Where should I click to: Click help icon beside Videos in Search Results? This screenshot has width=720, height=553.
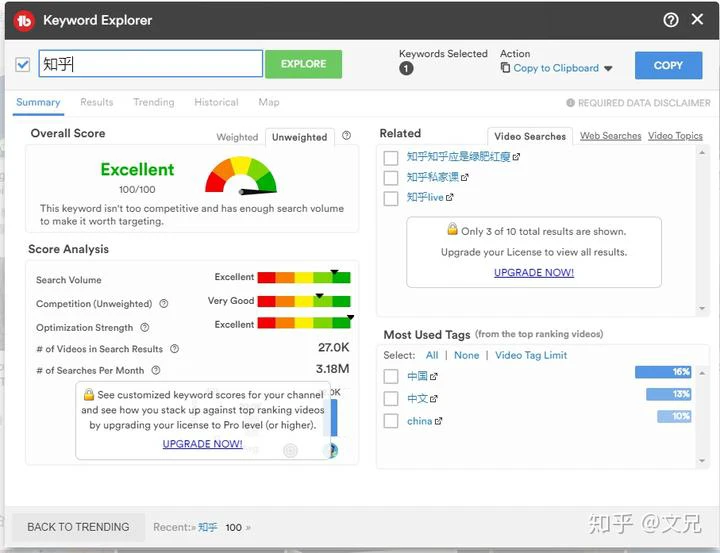(x=174, y=349)
